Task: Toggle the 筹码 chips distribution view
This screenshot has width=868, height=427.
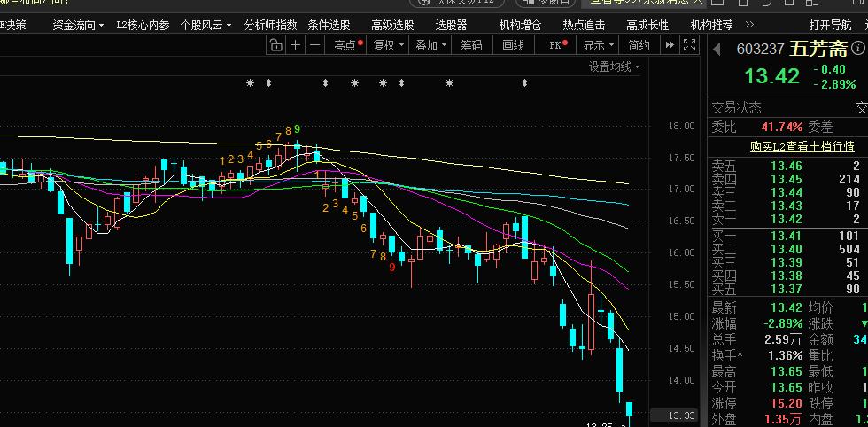Action: tap(471, 45)
